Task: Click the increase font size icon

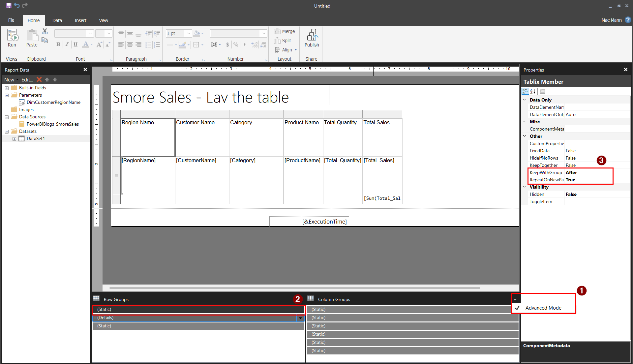Action: coord(99,45)
